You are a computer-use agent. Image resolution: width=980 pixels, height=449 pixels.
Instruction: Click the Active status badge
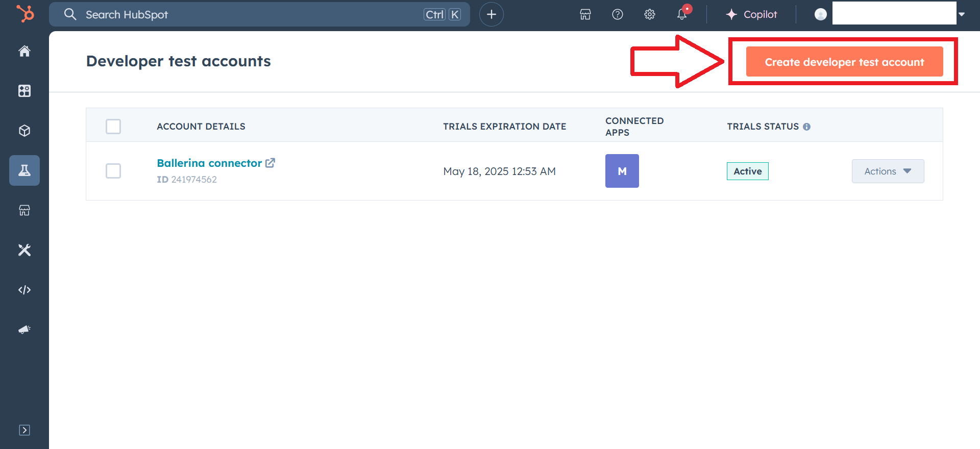[x=748, y=171]
